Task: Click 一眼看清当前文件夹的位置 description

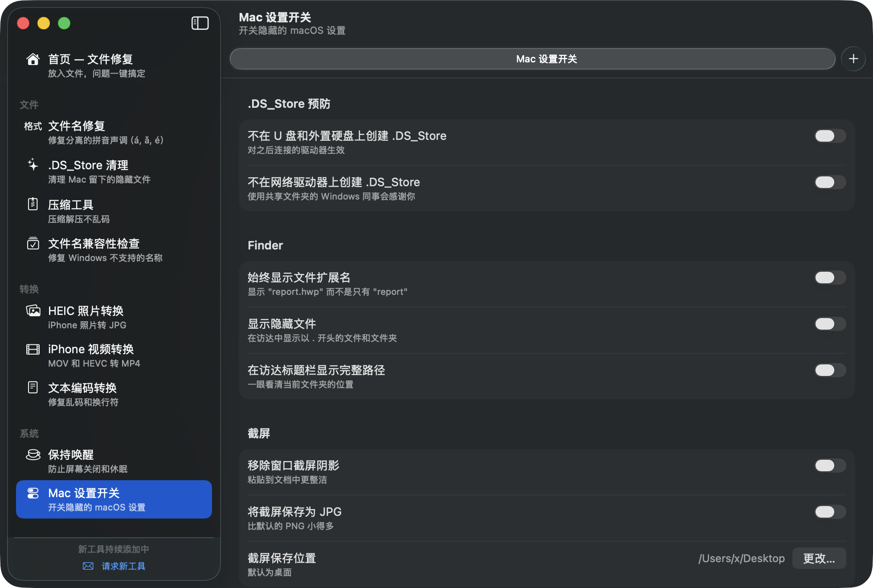Action: tap(301, 384)
